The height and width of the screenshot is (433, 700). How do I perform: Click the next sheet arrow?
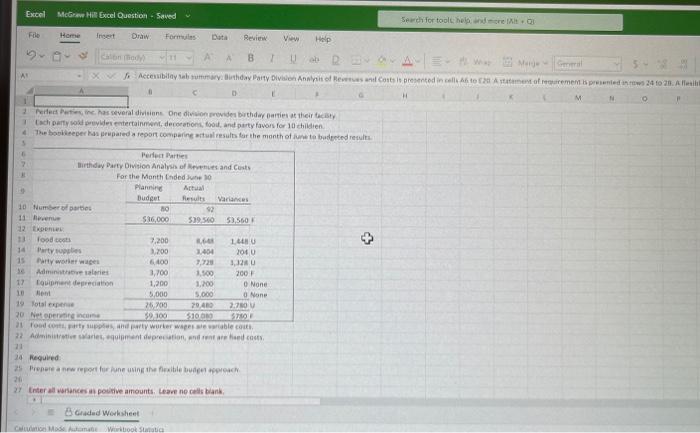[33, 412]
